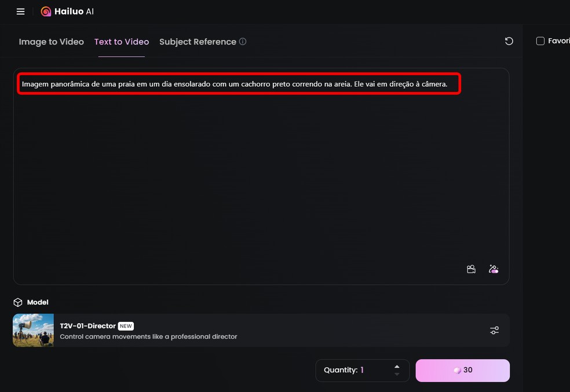
Task: Click the Hailuo AI logo
Action: click(x=67, y=12)
